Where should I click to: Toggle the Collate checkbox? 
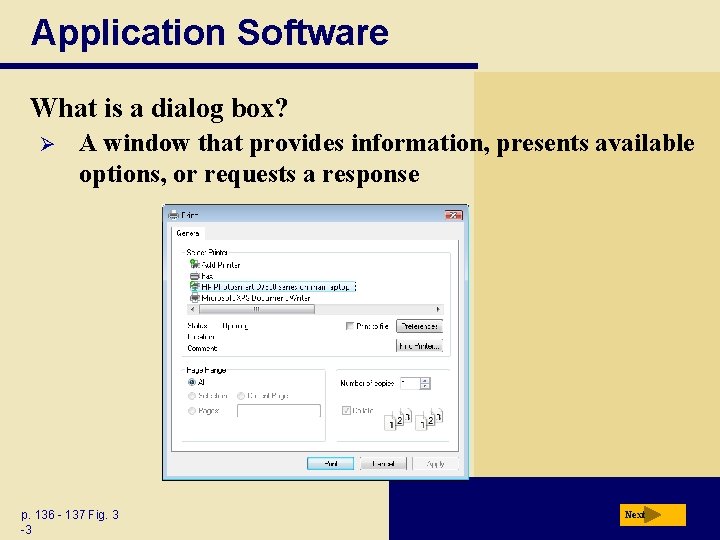coord(346,411)
